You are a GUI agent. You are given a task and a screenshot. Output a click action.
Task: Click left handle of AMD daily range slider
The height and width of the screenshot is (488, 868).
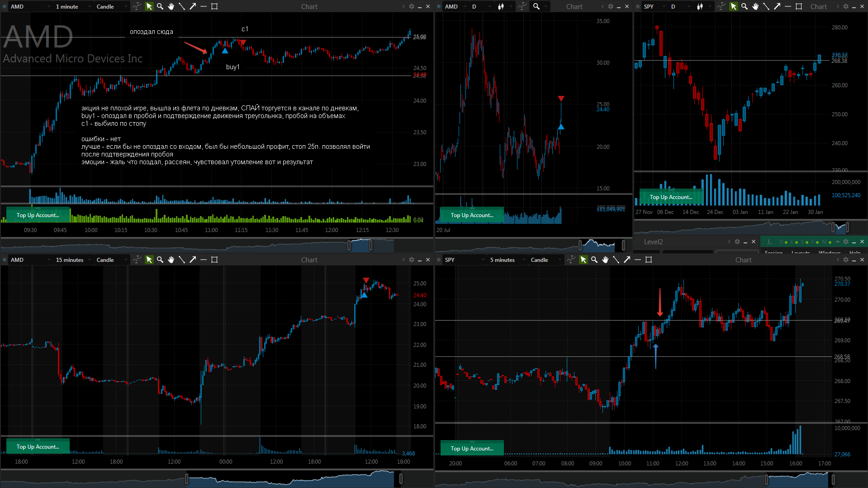[x=580, y=246]
